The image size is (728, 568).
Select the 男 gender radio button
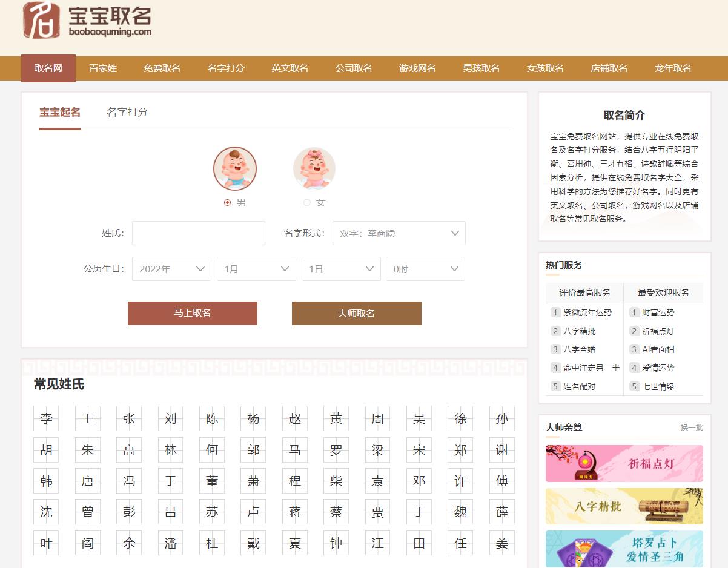coord(227,203)
